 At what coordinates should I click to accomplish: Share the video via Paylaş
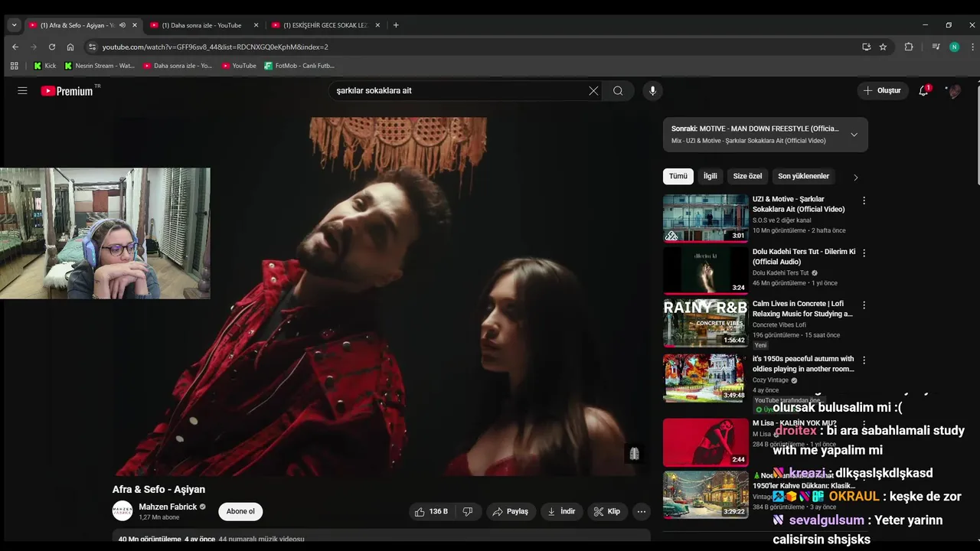tap(510, 511)
